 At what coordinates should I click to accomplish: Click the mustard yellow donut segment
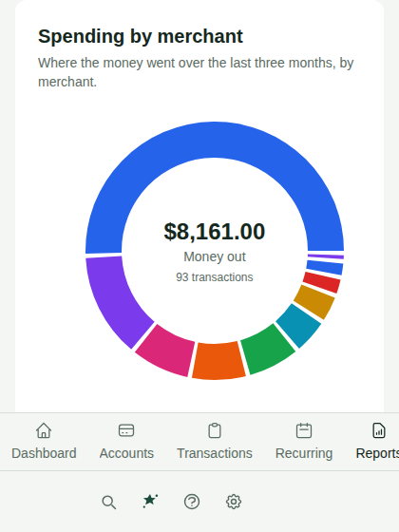click(314, 302)
